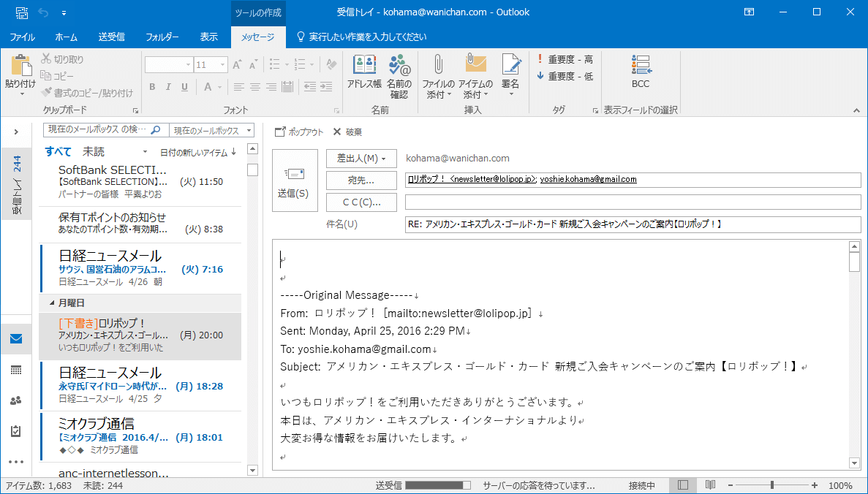Click the navigation bar more options dots
Viewport: 868px width, 494px height.
click(x=16, y=462)
